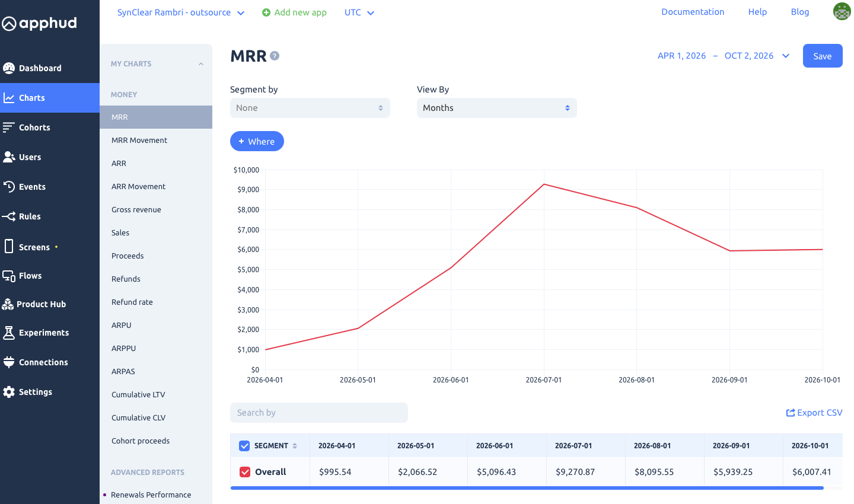Open the UTC timezone dropdown

(x=359, y=12)
